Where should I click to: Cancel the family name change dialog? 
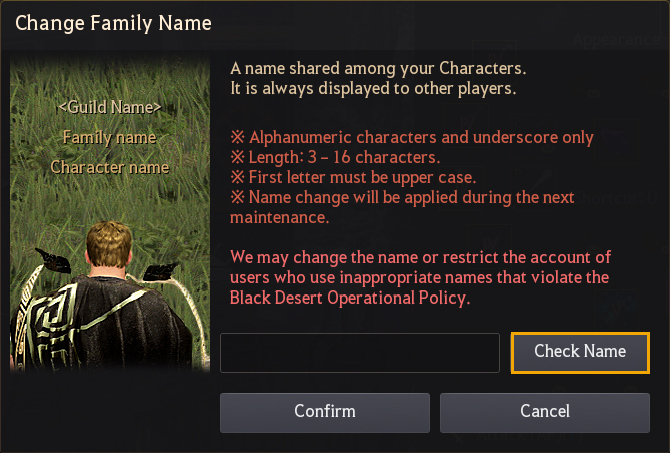pos(545,412)
